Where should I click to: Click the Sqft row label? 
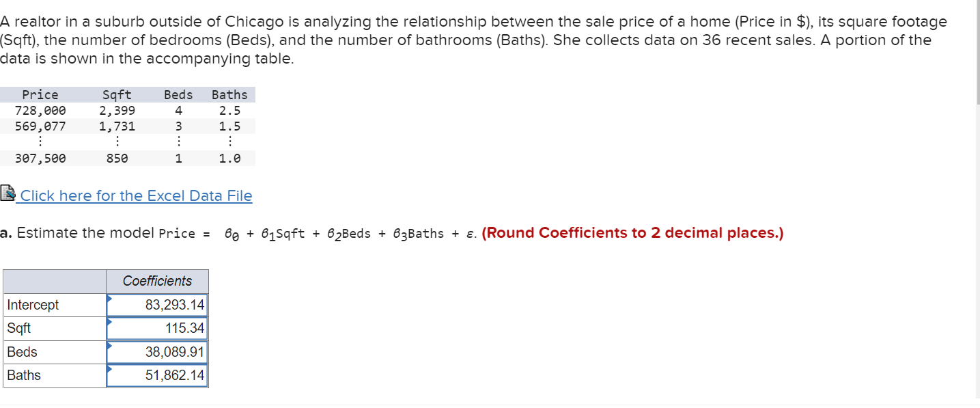18,328
